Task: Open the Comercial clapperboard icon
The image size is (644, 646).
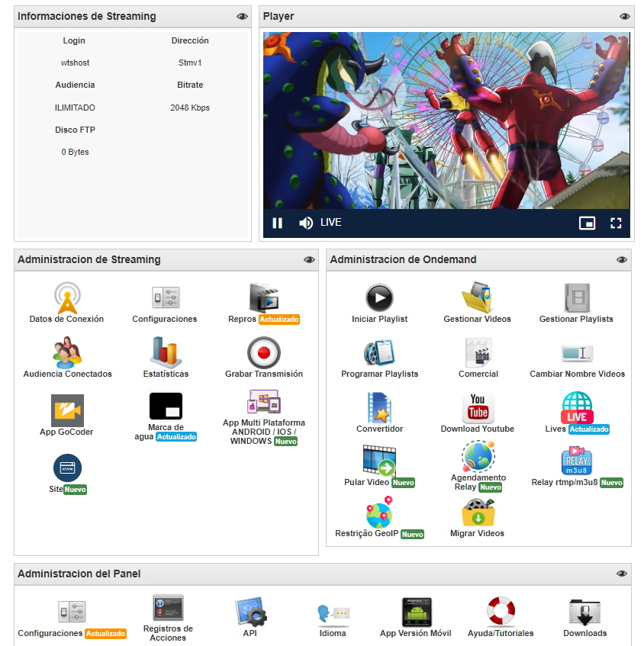Action: click(x=478, y=352)
